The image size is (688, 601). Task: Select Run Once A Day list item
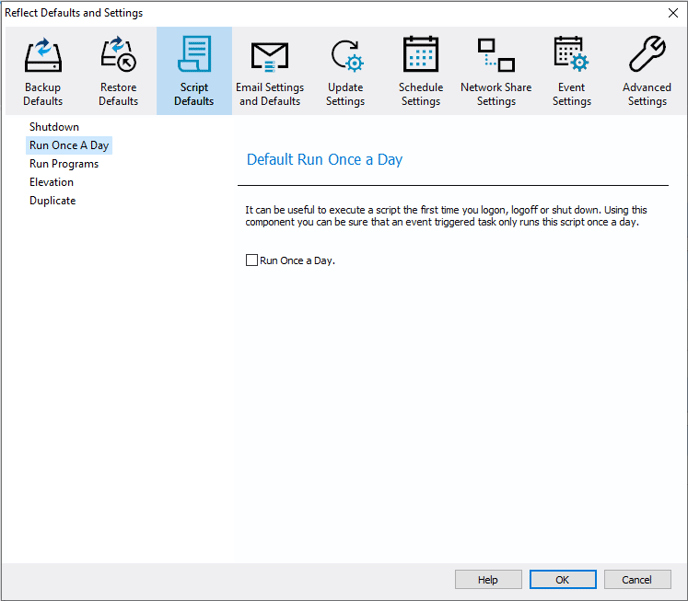[69, 146]
